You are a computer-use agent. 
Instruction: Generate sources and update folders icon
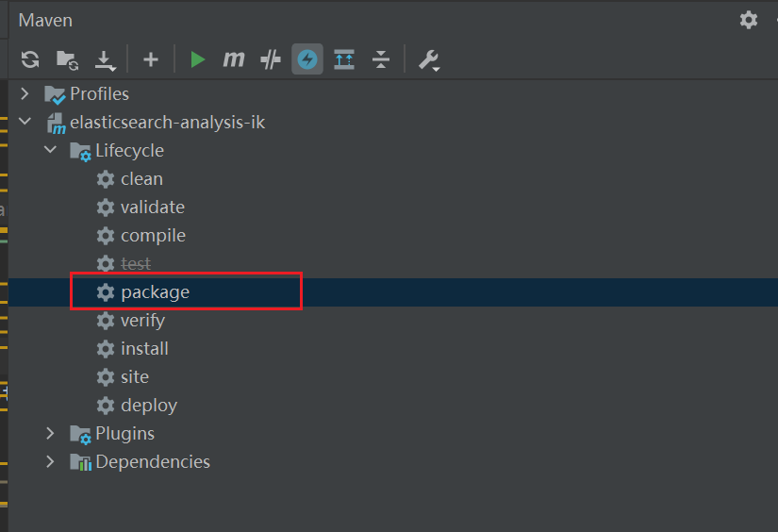[68, 60]
